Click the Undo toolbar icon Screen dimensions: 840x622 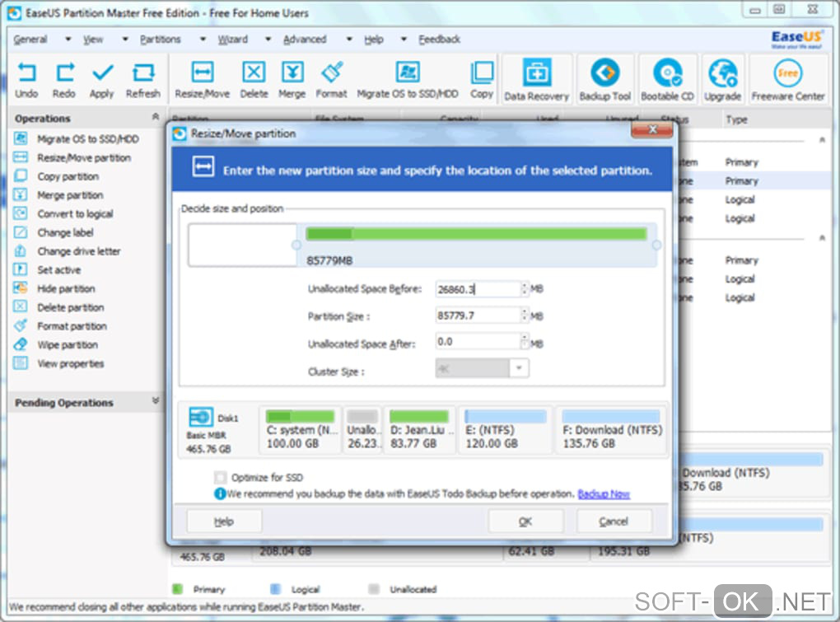26,80
